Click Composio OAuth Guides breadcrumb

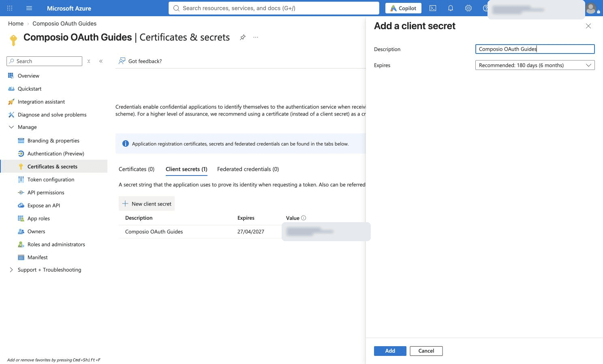(x=64, y=24)
